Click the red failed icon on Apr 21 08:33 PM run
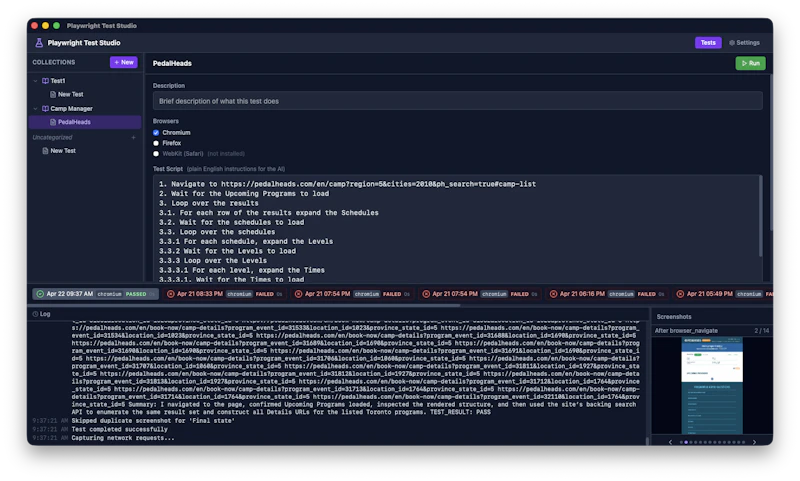 click(x=170, y=294)
